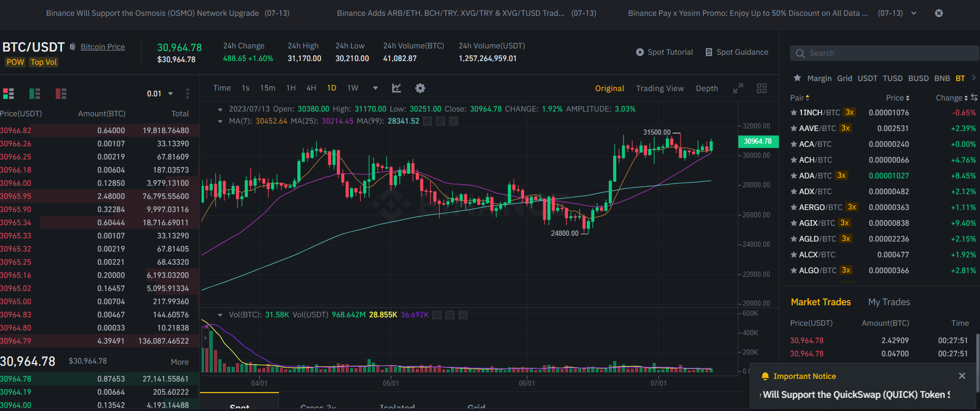Open the Bitcoin Price link

(103, 47)
